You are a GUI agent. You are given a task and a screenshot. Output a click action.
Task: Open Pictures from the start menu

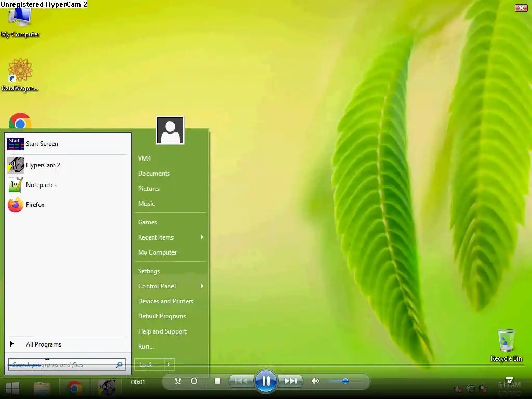[x=149, y=188]
